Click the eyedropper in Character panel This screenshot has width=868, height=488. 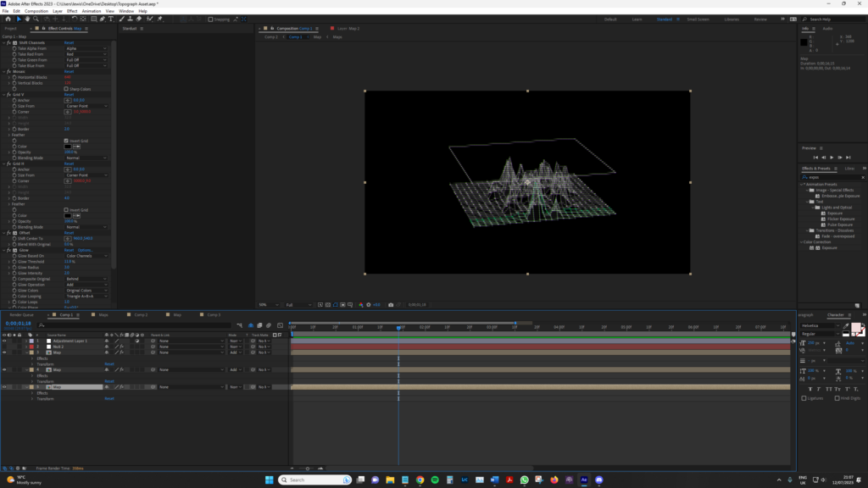click(x=847, y=326)
